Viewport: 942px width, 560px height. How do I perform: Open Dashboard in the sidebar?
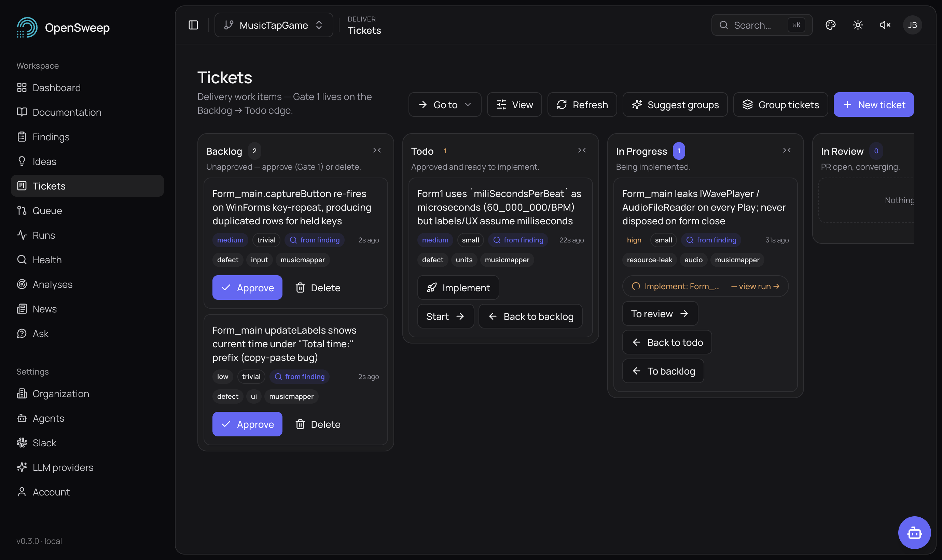click(x=87, y=87)
